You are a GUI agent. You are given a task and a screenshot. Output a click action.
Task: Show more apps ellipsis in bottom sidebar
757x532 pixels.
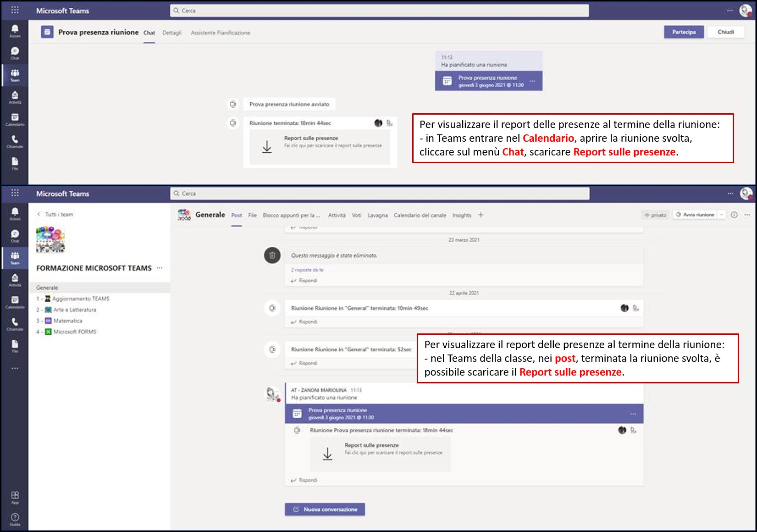pos(15,368)
